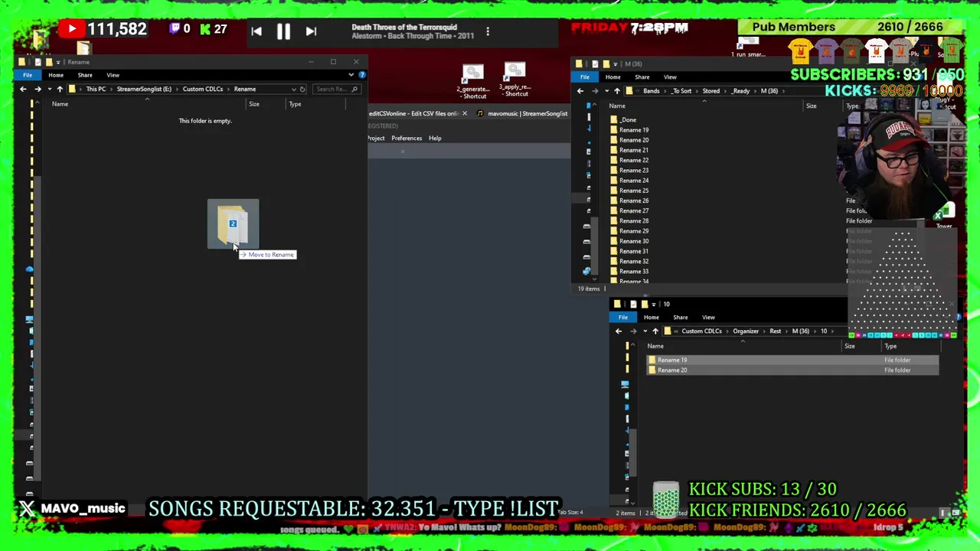
Task: Go forward in the Rename Explorer window
Action: 38,89
